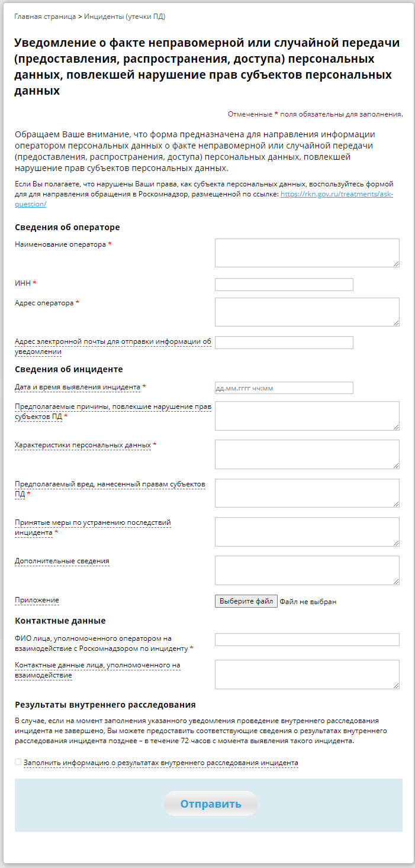The width and height of the screenshot is (415, 868).
Task: Submit the form with Отправить button
Action: click(x=211, y=804)
